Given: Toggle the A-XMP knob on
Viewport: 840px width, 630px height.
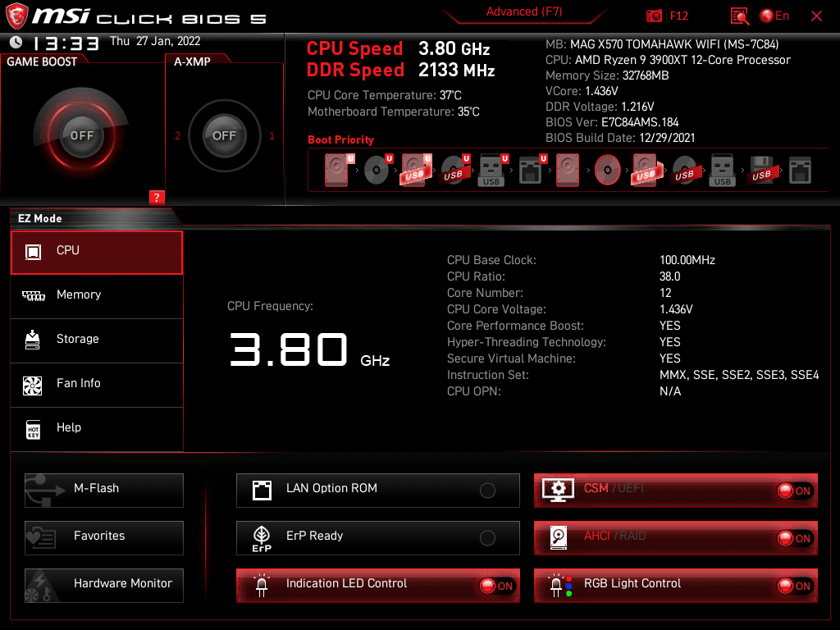Looking at the screenshot, I should pos(224,135).
